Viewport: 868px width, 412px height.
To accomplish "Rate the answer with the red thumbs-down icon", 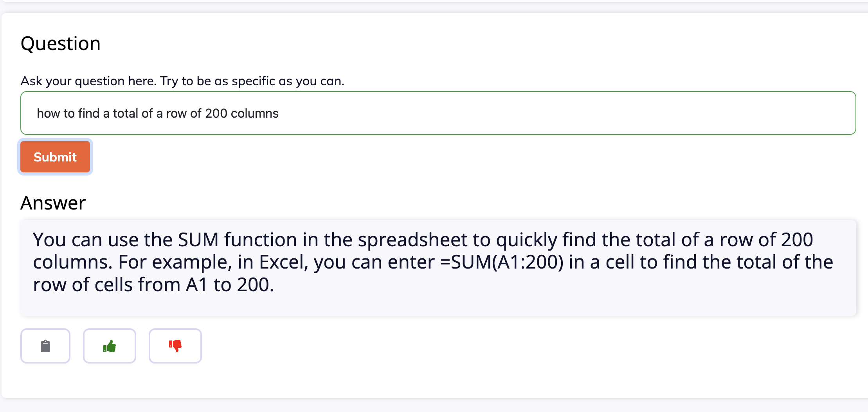I will click(x=175, y=346).
